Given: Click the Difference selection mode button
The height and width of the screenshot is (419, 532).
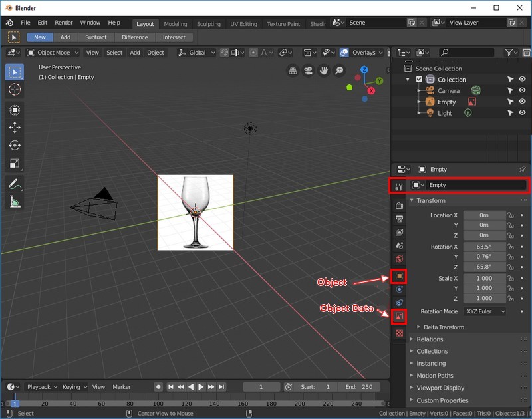Looking at the screenshot, I should pos(135,37).
